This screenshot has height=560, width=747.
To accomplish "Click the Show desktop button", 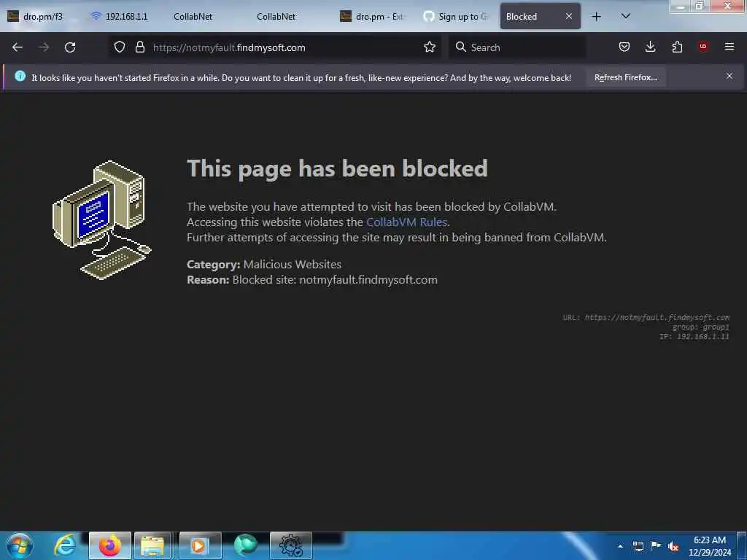I will point(742,545).
